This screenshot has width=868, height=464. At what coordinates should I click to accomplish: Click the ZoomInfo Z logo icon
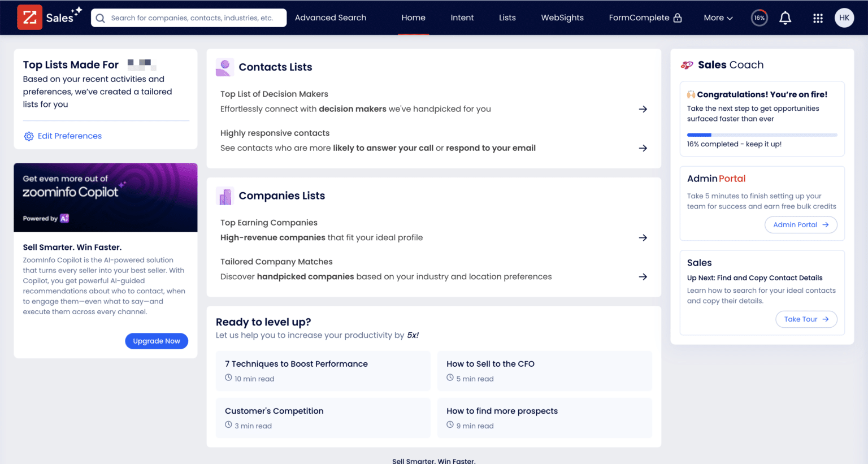pyautogui.click(x=29, y=18)
